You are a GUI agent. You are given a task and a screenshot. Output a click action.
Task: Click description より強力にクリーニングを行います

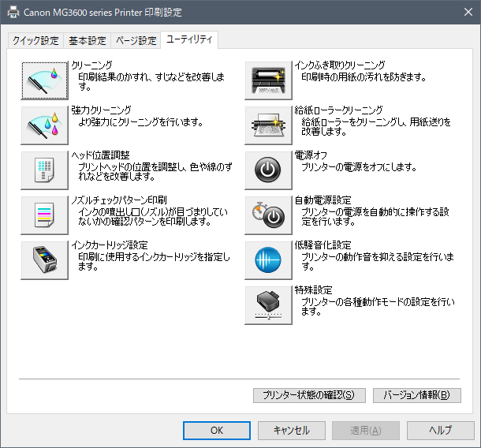pos(140,122)
